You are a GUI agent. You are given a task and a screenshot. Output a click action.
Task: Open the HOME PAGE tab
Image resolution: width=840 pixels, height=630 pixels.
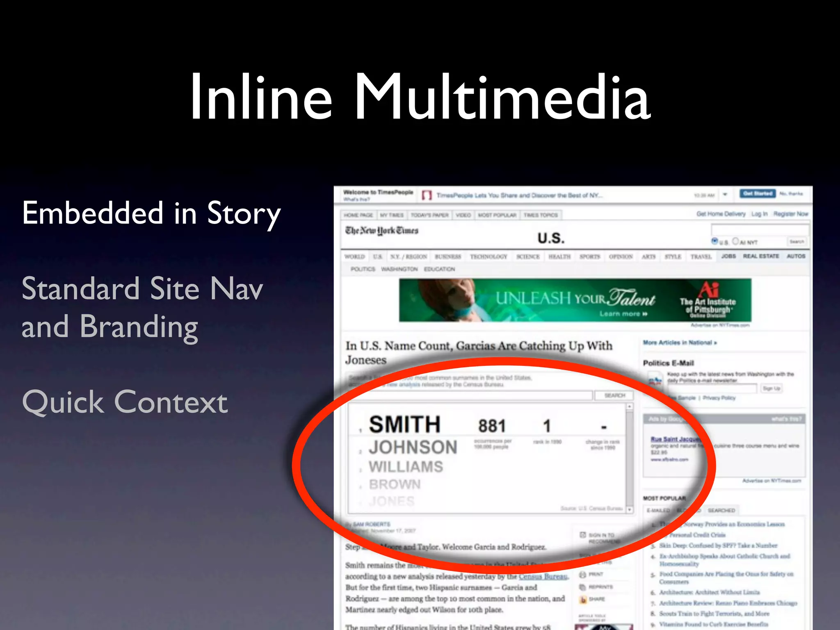click(358, 215)
